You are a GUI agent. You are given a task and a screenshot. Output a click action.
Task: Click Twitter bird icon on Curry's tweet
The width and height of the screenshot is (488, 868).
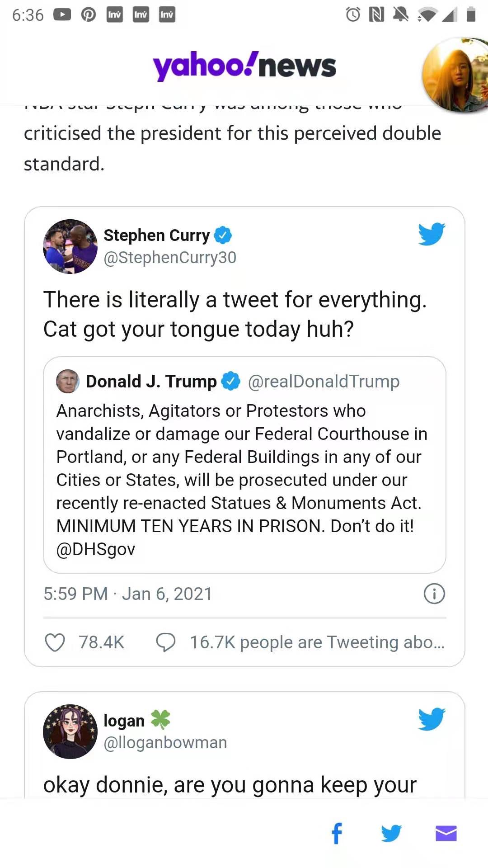click(x=432, y=234)
